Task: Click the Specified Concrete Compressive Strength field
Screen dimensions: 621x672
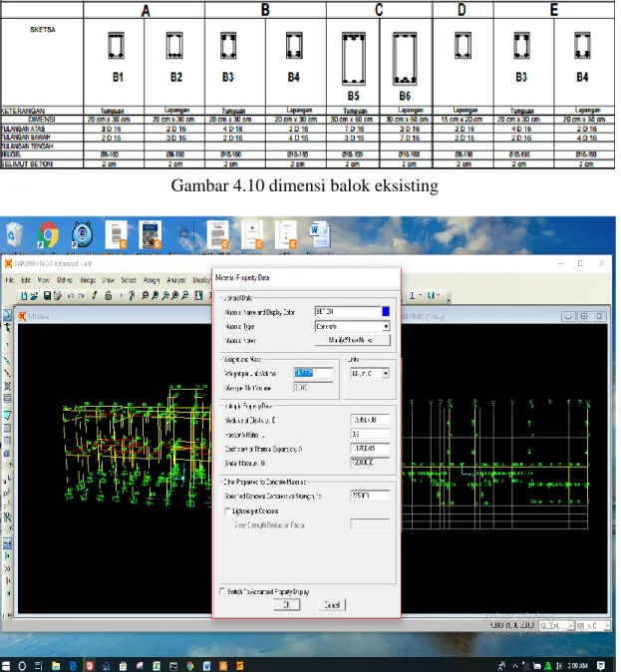Action: tap(370, 496)
